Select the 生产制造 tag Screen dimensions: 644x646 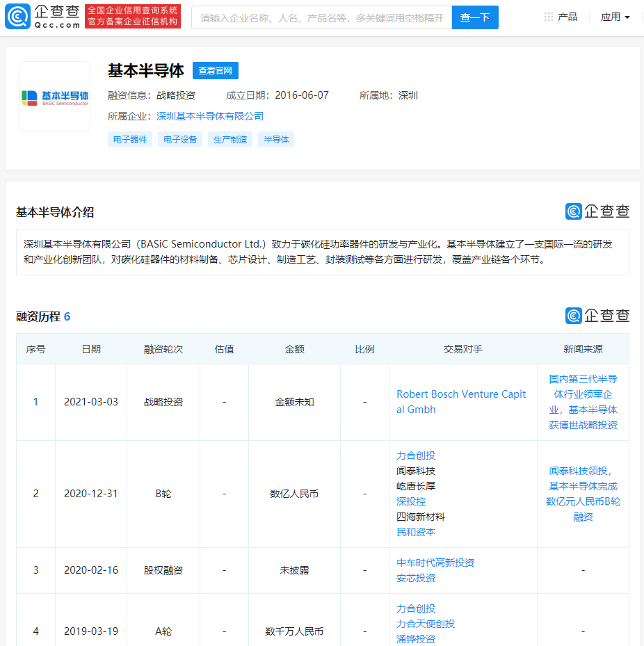pyautogui.click(x=230, y=139)
